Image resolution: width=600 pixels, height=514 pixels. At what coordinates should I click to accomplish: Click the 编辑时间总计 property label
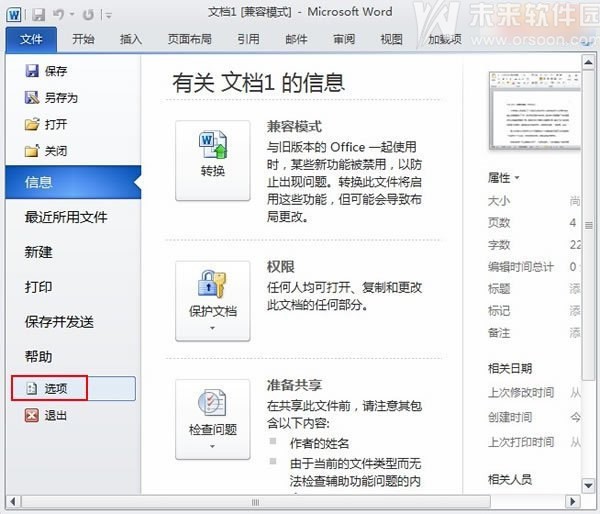[521, 266]
